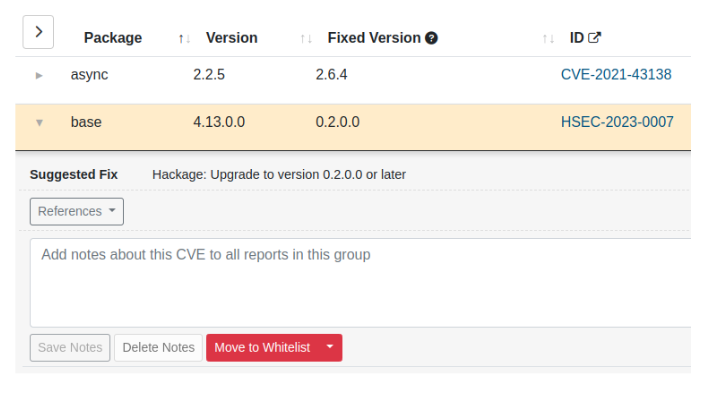Click the Save Notes button
The height and width of the screenshot is (393, 704).
pos(70,347)
